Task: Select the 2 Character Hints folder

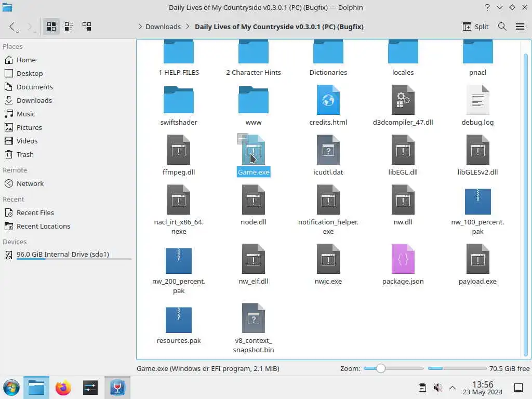Action: coord(254,52)
